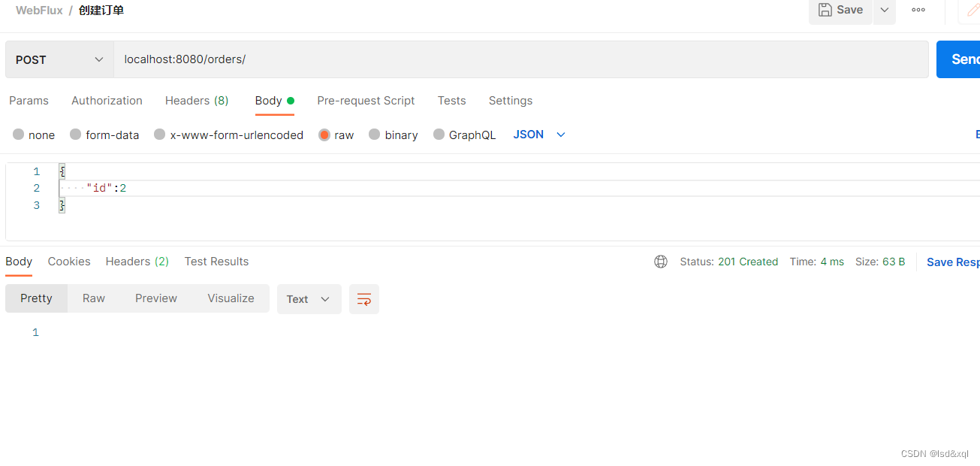980x466 pixels.
Task: Select the x-www-form-urlencoded body type
Action: (x=228, y=135)
